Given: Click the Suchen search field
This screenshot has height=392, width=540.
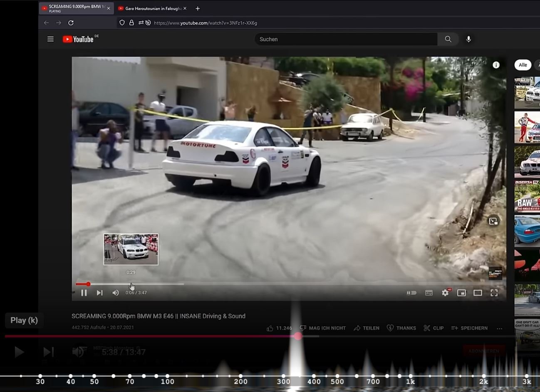Looking at the screenshot, I should (x=346, y=39).
